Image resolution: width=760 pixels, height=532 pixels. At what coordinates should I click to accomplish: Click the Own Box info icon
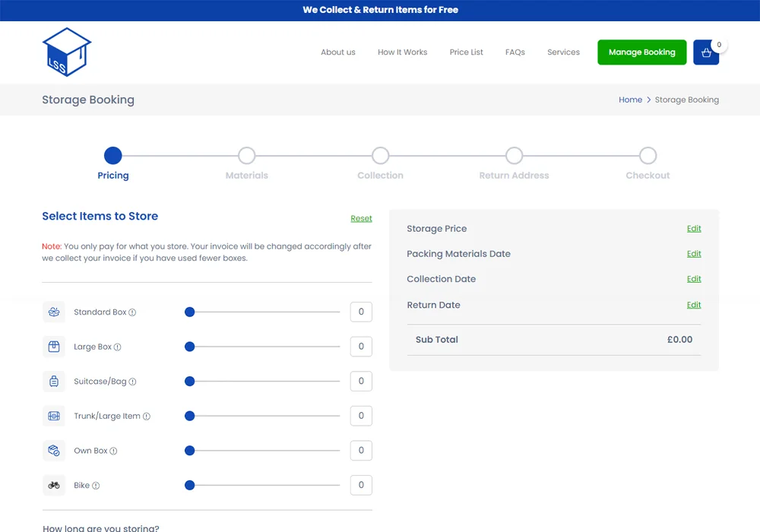tap(113, 451)
